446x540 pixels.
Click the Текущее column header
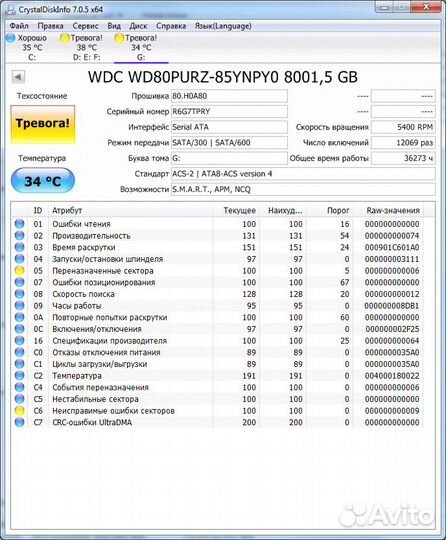point(239,210)
